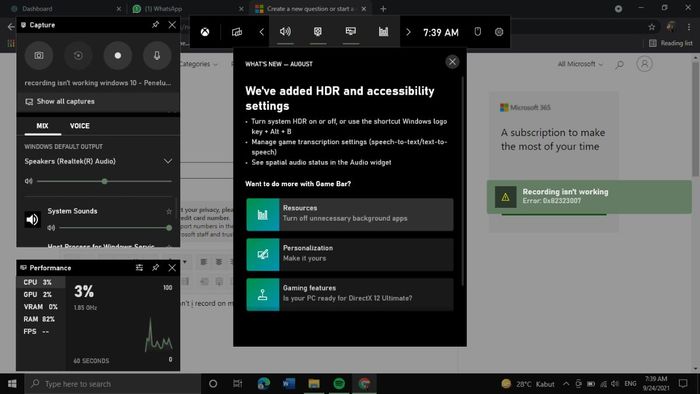
Task: Launch Microsoft Edge from taskbar
Action: coord(264,384)
